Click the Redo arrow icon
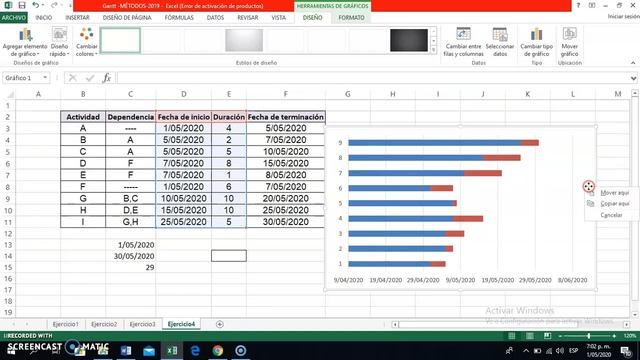This screenshot has height=360, width=640. coord(54,5)
